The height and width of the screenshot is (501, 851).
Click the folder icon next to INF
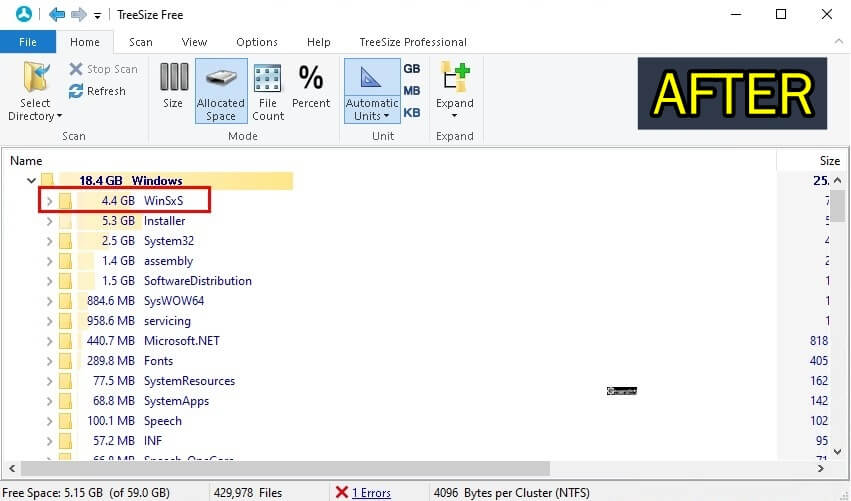(66, 442)
